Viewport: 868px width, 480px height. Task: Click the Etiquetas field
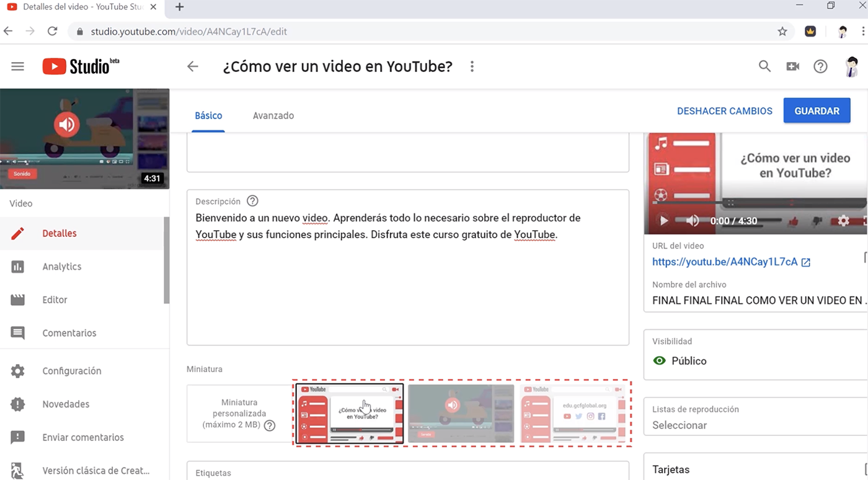(x=408, y=471)
